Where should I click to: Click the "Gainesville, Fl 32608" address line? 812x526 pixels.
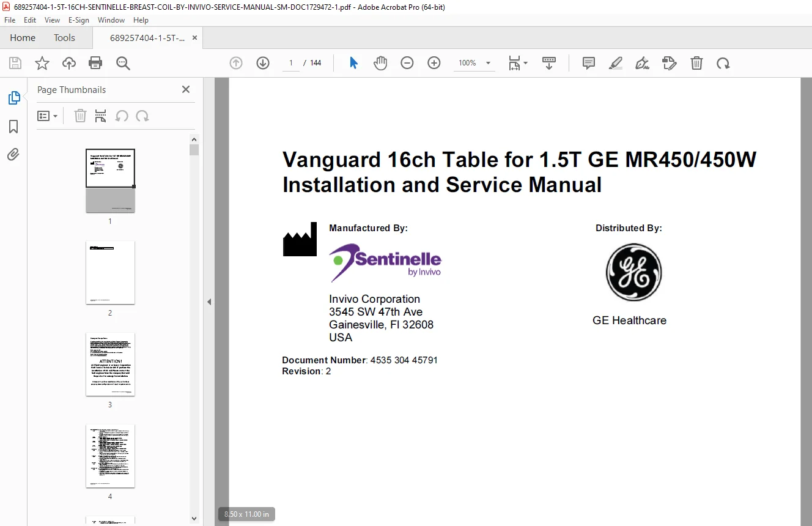tap(381, 325)
